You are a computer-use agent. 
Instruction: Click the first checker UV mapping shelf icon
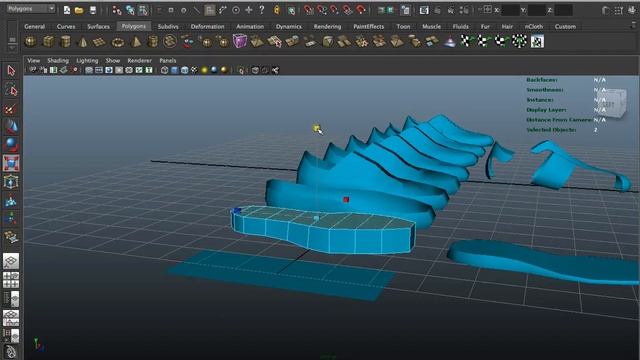(x=466, y=42)
